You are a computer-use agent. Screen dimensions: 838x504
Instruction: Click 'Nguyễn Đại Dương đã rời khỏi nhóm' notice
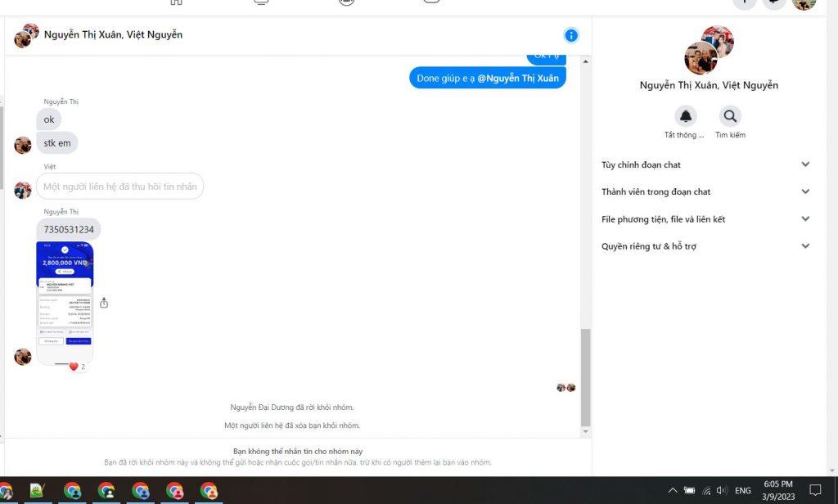[x=292, y=407]
